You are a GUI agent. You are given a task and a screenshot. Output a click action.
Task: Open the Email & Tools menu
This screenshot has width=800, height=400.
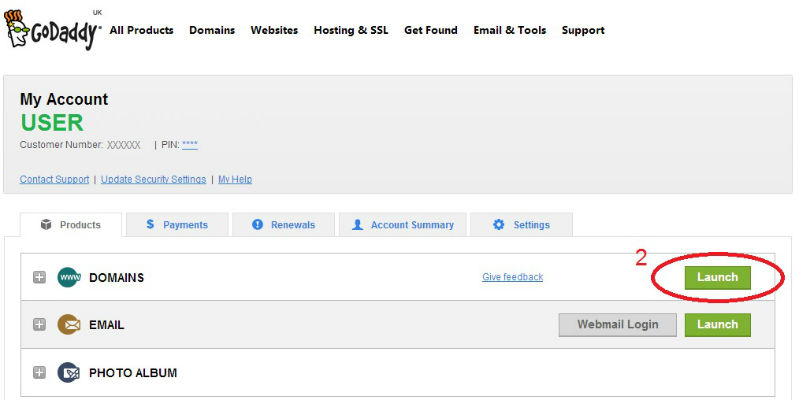click(x=510, y=30)
